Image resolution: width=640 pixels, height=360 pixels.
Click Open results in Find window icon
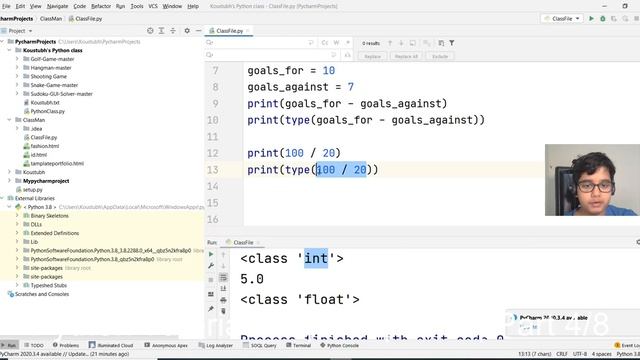[441, 43]
